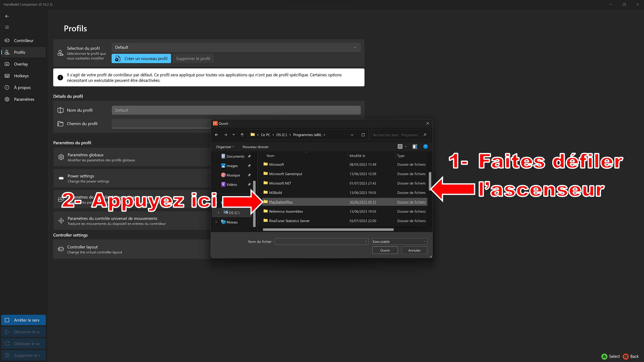This screenshot has width=644, height=362.
Task: Go back using the sidebar back arrow
Action: point(7,16)
